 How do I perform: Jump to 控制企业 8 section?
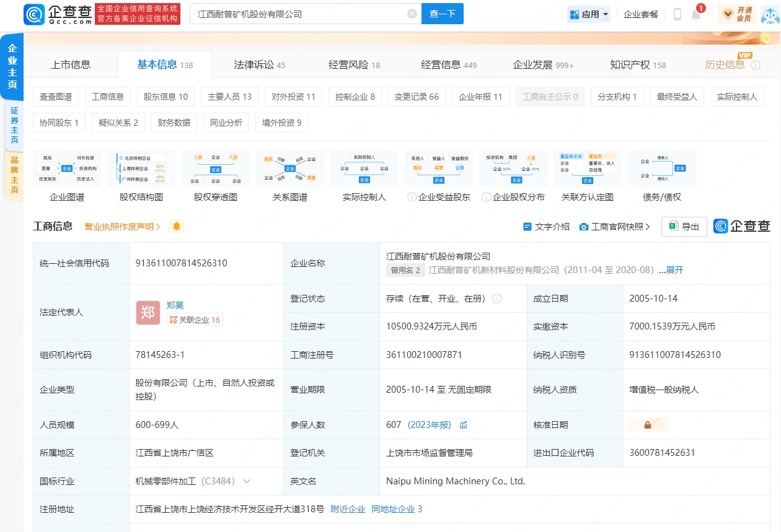click(355, 97)
